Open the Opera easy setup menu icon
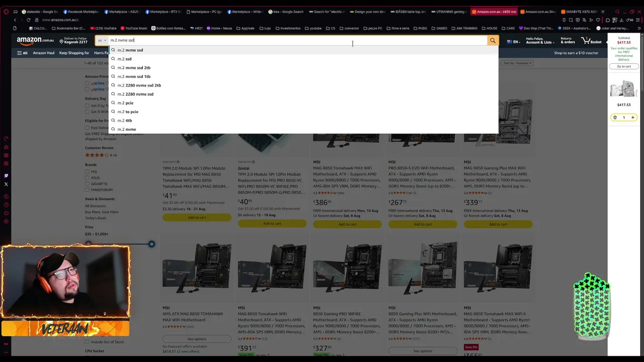The width and height of the screenshot is (644, 362). click(637, 20)
